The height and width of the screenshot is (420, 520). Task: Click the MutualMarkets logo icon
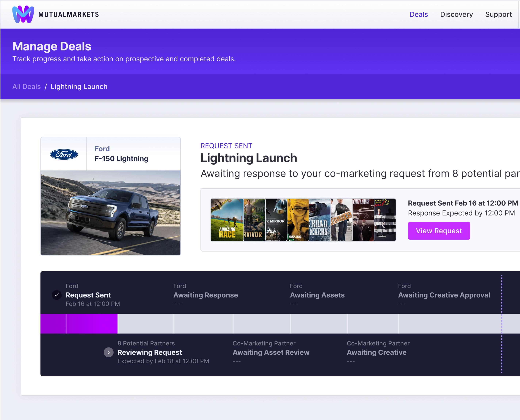[x=23, y=14]
